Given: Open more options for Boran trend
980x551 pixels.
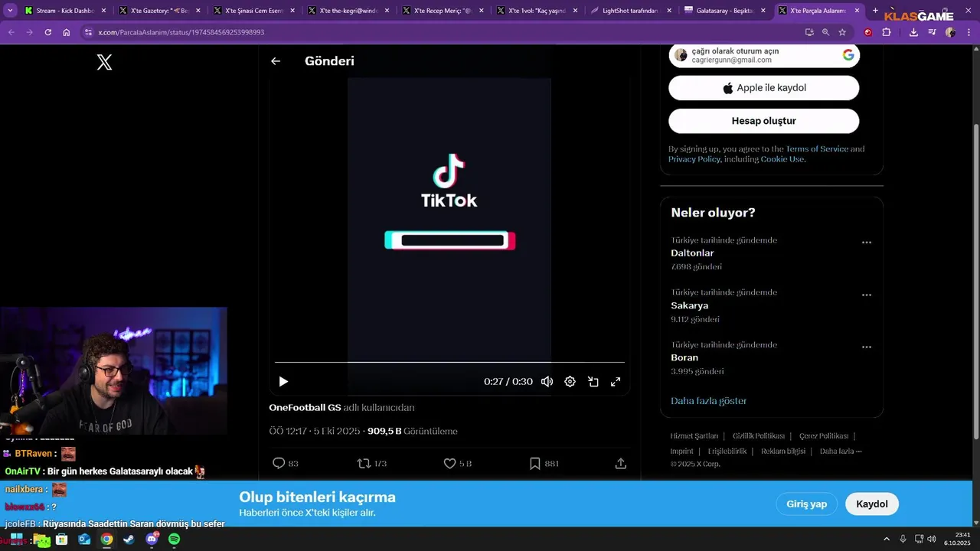Looking at the screenshot, I should (867, 347).
